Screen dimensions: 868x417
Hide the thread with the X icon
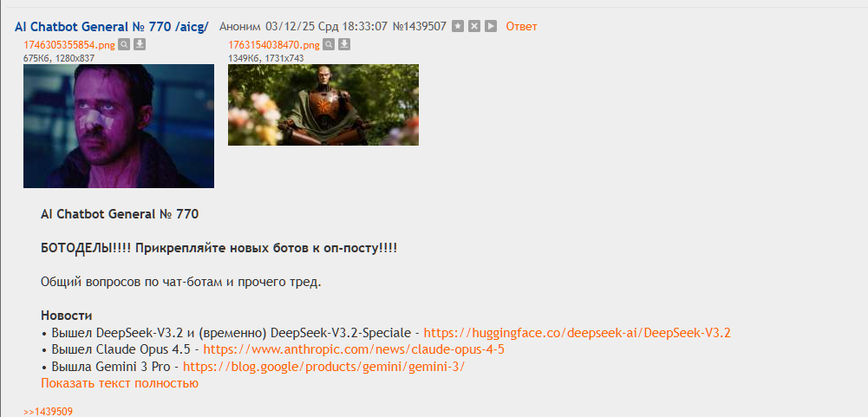pos(473,26)
